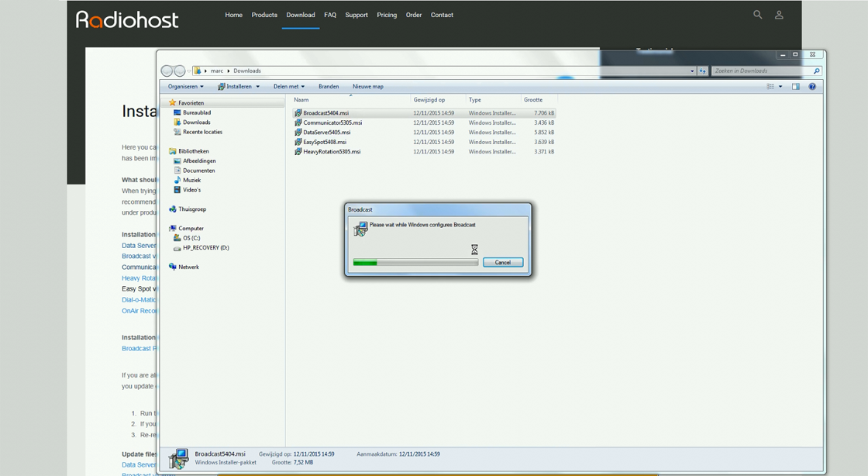Focus the Zoeken in Downloads search field
The width and height of the screenshot is (868, 476).
(x=761, y=71)
